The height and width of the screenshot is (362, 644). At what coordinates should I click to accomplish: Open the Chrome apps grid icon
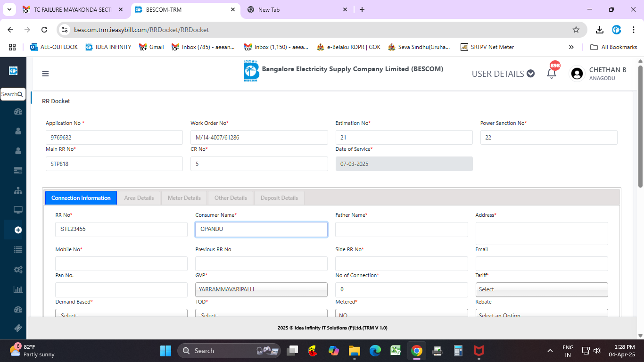point(12,47)
